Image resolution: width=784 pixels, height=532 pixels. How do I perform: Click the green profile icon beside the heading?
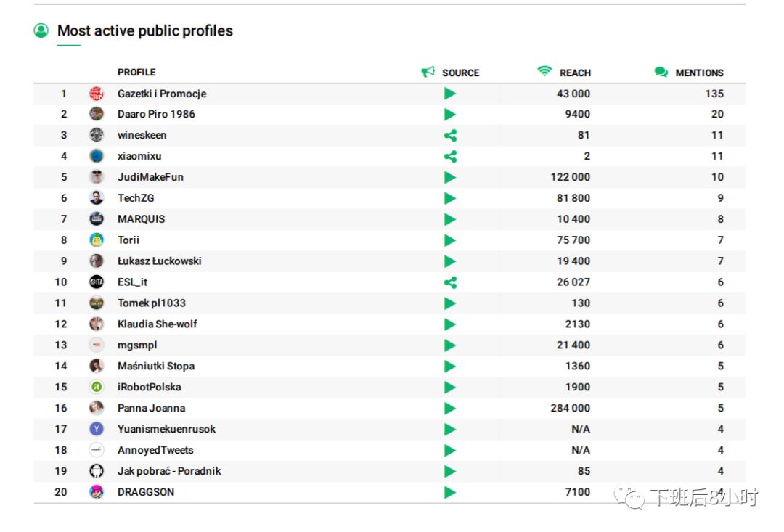[x=41, y=30]
